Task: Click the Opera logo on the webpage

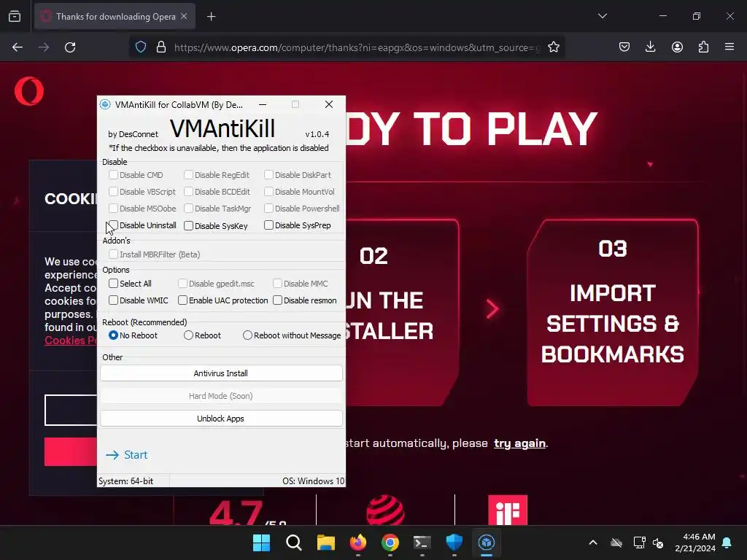Action: pos(29,91)
